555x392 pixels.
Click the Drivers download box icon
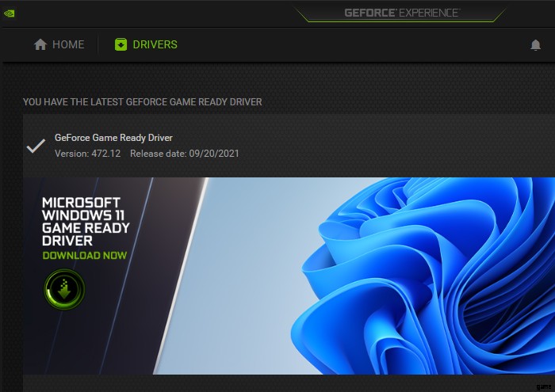[121, 44]
